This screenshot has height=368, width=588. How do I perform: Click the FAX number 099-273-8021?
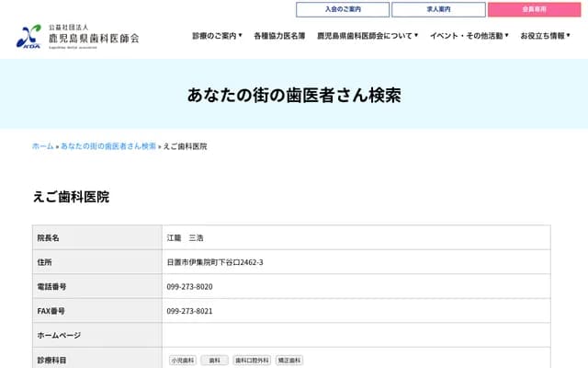(189, 311)
